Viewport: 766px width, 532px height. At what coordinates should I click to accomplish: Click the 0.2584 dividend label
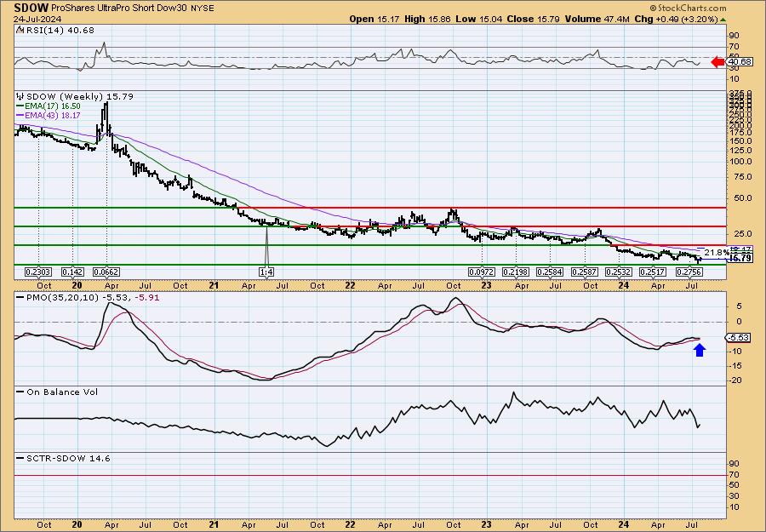(550, 272)
